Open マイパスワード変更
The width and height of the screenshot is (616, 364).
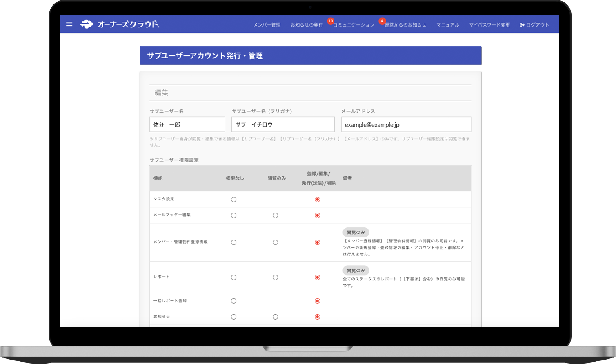[x=489, y=24]
